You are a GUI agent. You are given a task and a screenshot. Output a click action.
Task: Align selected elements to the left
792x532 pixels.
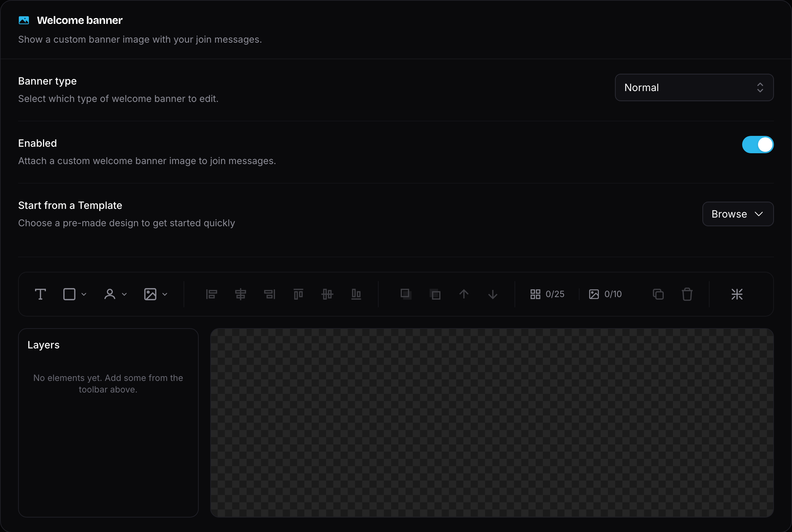(x=212, y=294)
